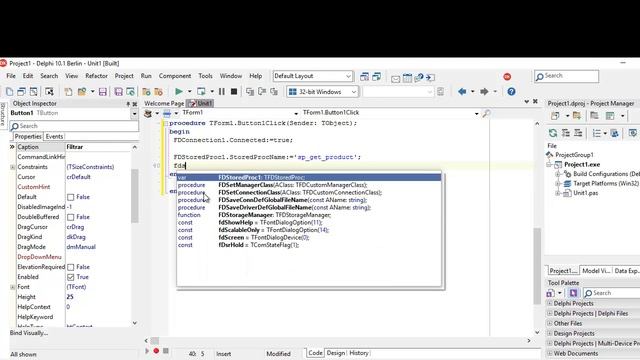The image size is (640, 360).
Task: Toggle the DoubleBuffered property checkbox
Action: (71, 217)
